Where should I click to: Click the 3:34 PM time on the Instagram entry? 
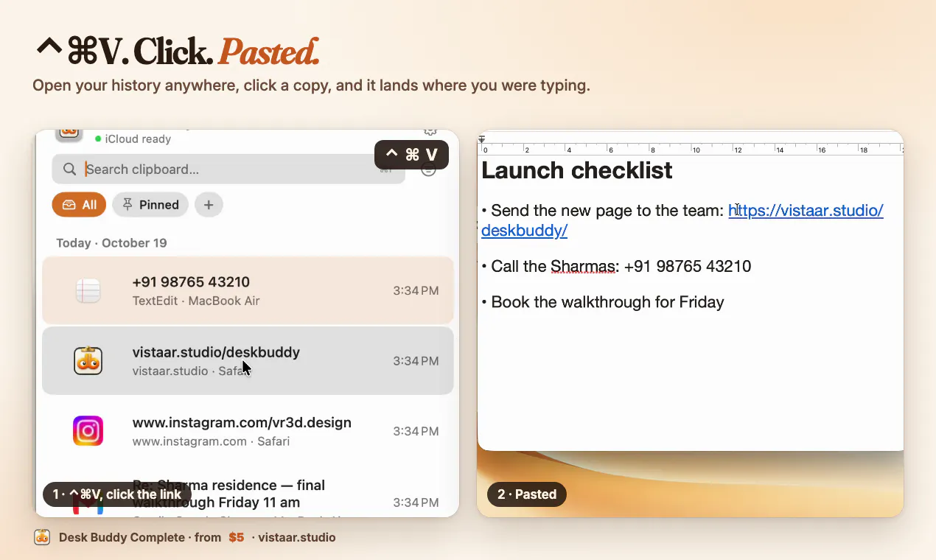(x=416, y=431)
